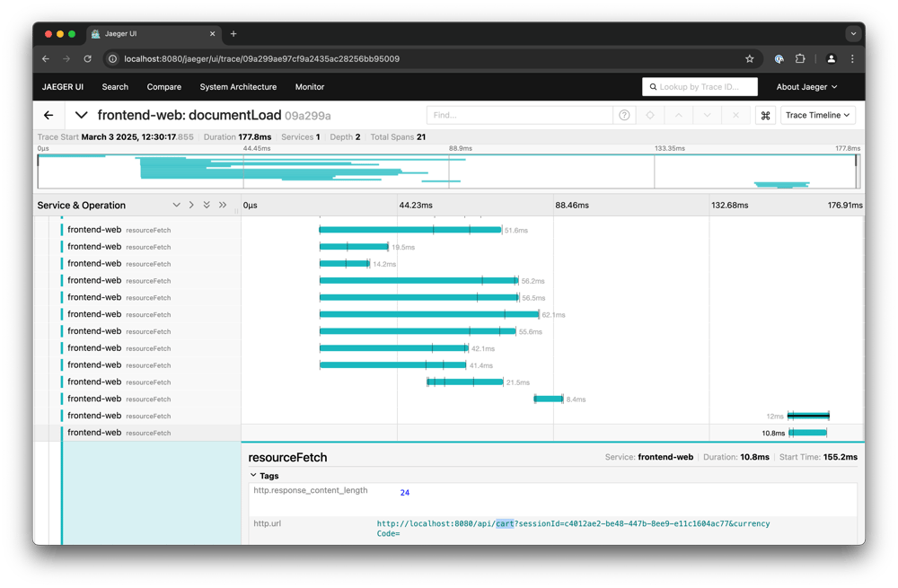
Task: Open the Chrome three-dot menu
Action: (852, 58)
